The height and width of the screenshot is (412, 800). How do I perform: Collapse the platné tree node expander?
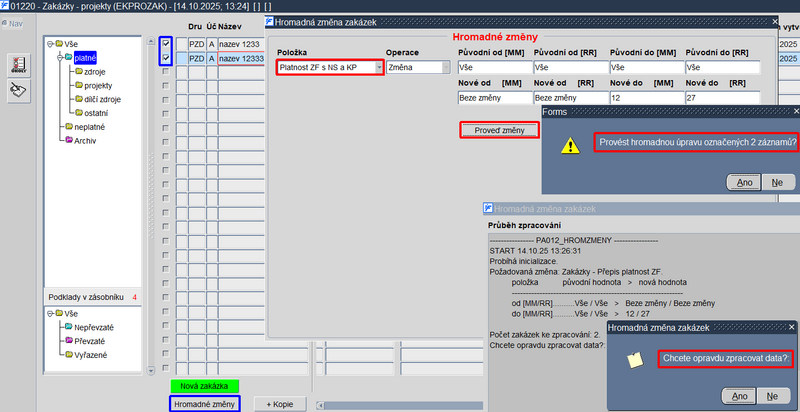[x=60, y=58]
